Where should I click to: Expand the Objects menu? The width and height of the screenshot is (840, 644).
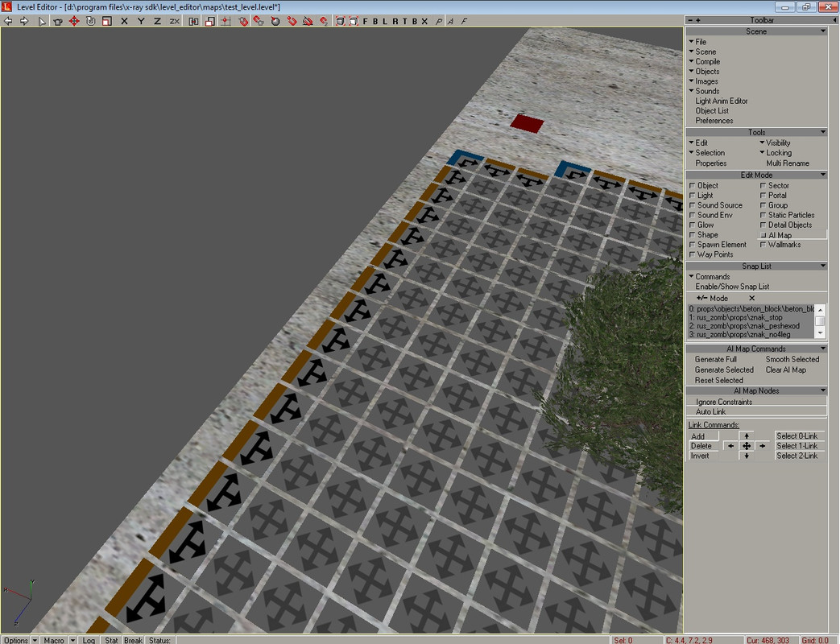click(x=704, y=71)
